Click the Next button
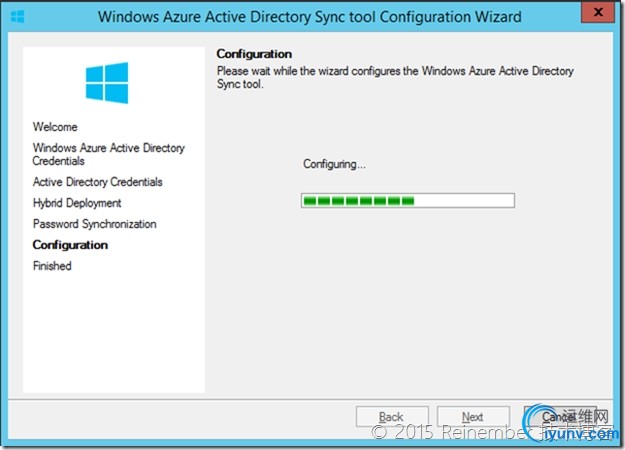The image size is (625, 450). click(473, 417)
